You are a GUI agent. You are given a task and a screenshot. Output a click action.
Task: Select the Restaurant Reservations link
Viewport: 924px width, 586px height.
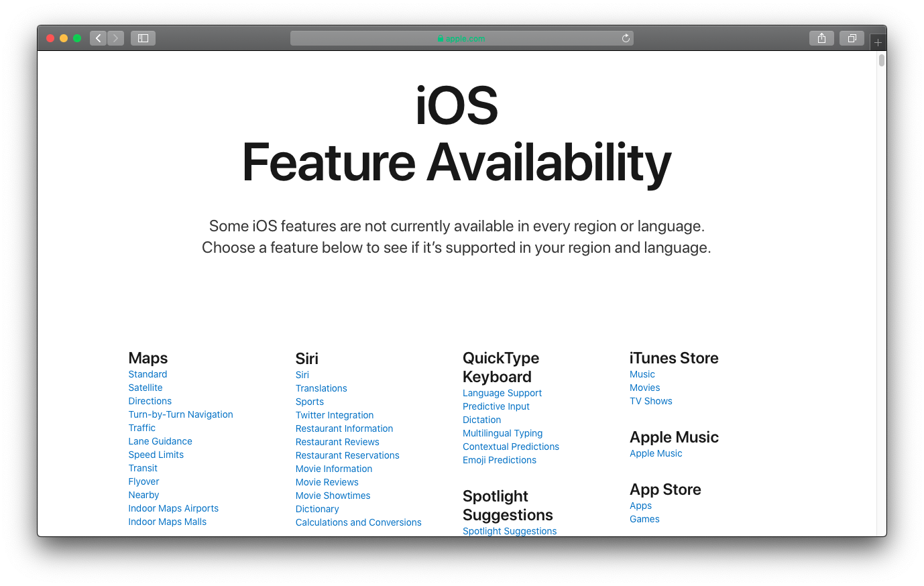tap(347, 455)
